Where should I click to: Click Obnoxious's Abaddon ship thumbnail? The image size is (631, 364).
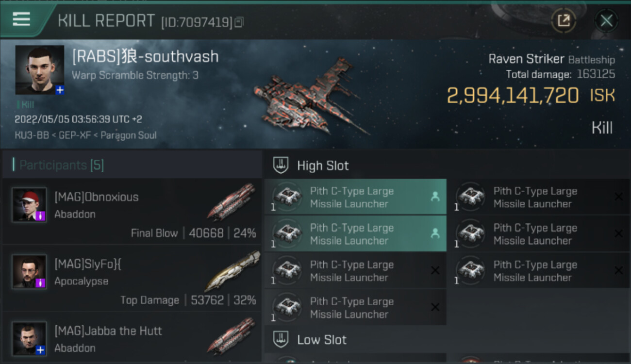point(232,201)
